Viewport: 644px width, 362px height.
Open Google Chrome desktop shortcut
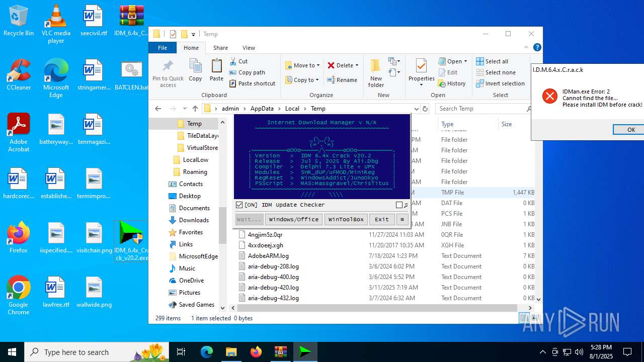pos(19,296)
